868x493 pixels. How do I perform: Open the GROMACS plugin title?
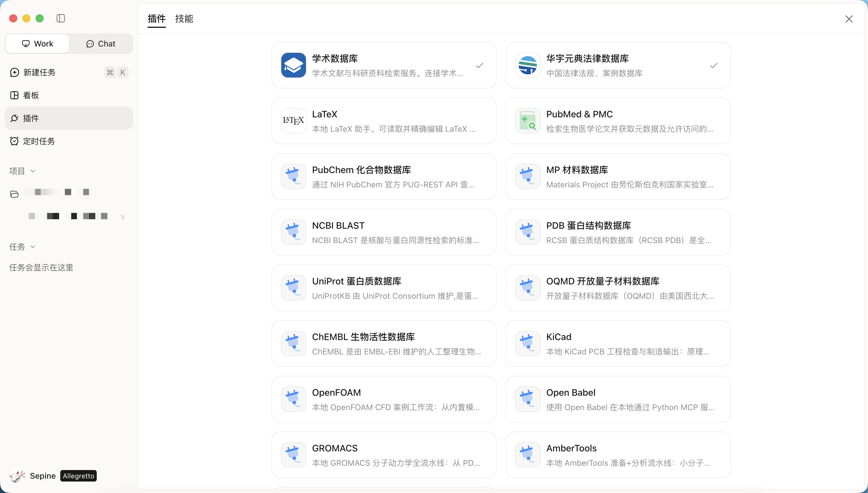[335, 448]
